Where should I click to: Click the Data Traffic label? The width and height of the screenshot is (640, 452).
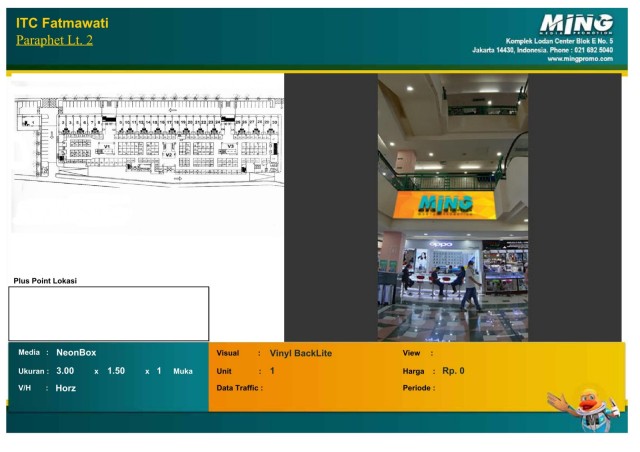coord(238,388)
